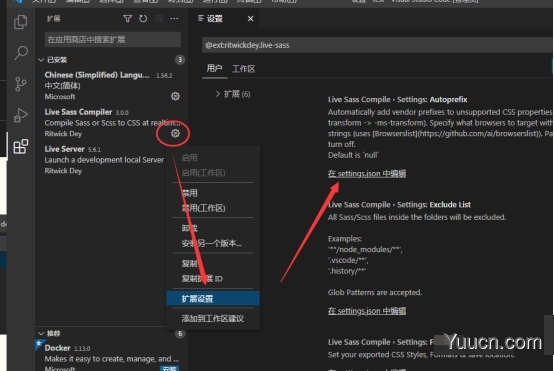The height and width of the screenshot is (371, 554).
Task: Clear extensions search results icon
Action: tap(159, 18)
